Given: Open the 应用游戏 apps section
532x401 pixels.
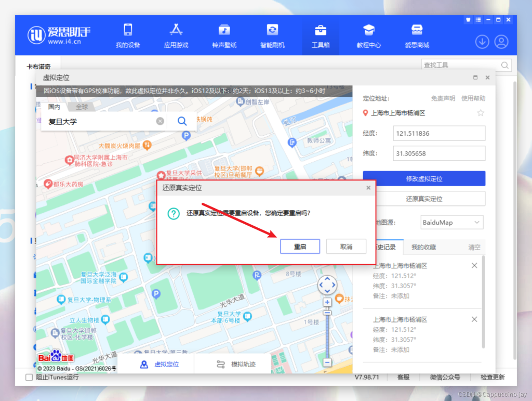Looking at the screenshot, I should click(176, 36).
